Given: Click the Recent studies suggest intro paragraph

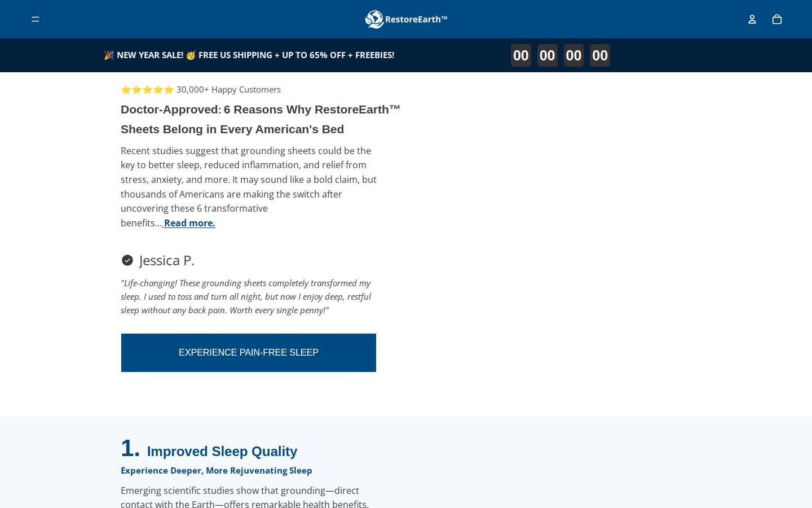Looking at the screenshot, I should pos(249,187).
